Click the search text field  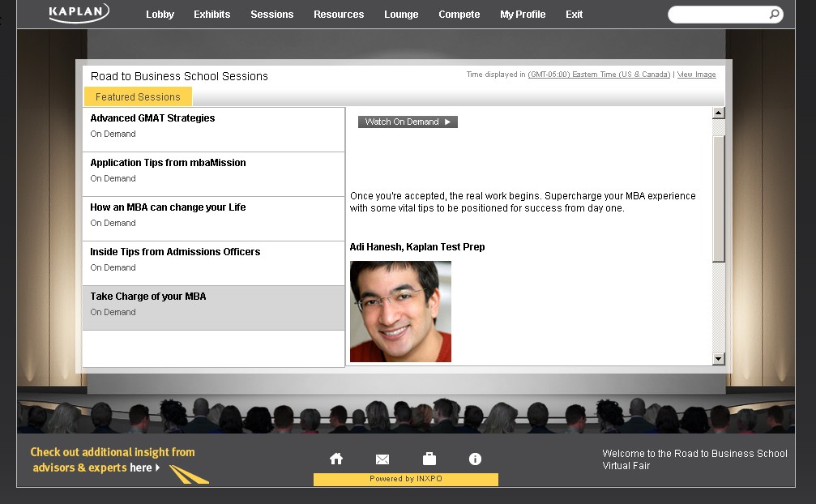(x=717, y=15)
